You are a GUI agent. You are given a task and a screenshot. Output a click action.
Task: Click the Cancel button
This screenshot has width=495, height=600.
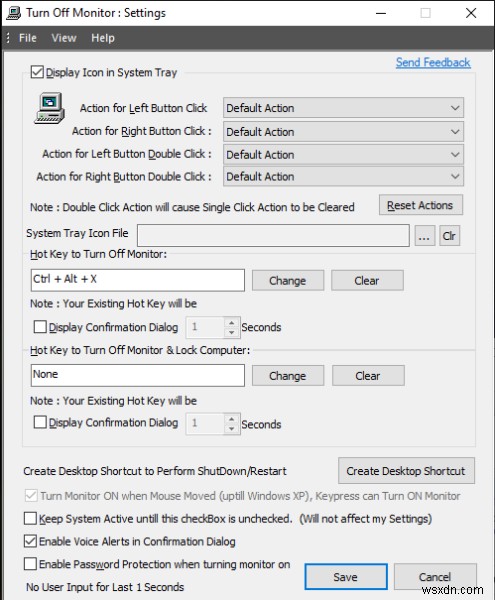click(435, 577)
